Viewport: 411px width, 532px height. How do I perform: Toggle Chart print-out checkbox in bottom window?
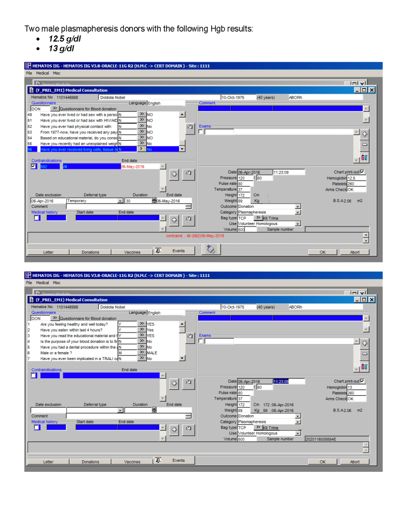pos(362,381)
